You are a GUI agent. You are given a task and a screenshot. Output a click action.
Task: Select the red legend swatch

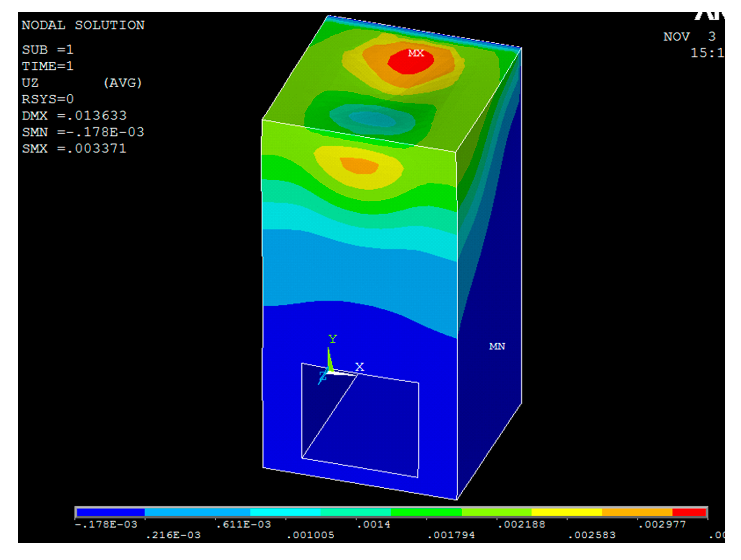point(689,512)
